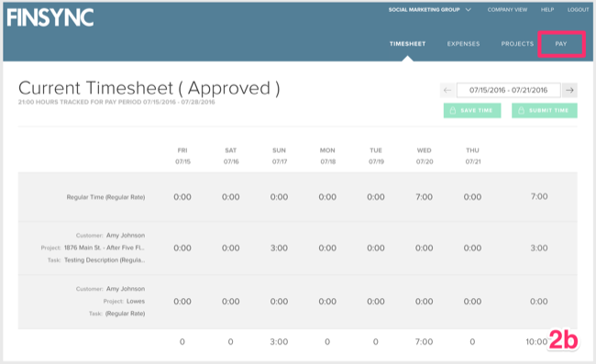596x364 pixels.
Task: Click the Testing Description task label
Action: click(105, 259)
